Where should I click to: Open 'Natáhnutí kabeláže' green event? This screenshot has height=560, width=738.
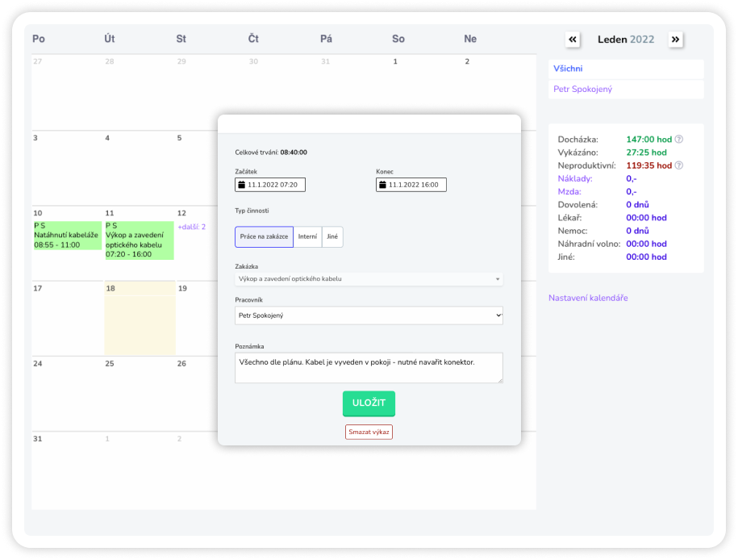tap(67, 235)
